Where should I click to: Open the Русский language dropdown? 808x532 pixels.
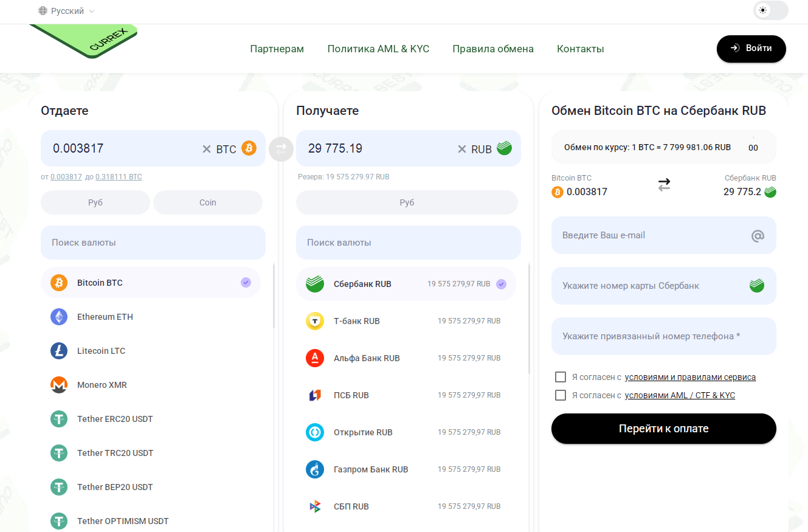tap(67, 11)
